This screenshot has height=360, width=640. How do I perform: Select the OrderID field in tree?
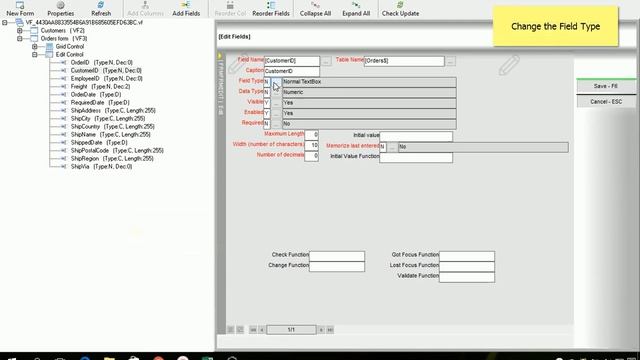click(102, 62)
